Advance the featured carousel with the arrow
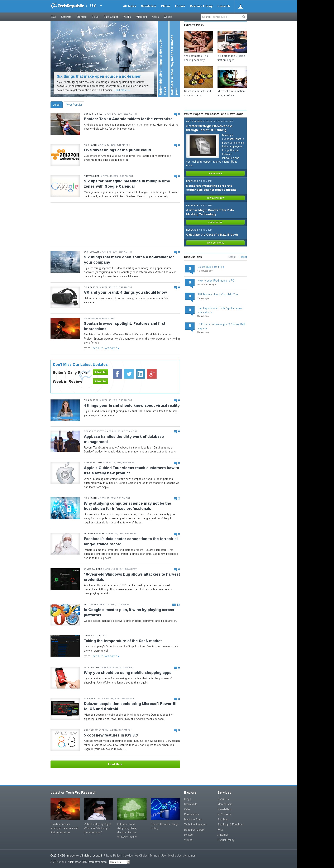The width and height of the screenshot is (334, 868). tap(150, 52)
